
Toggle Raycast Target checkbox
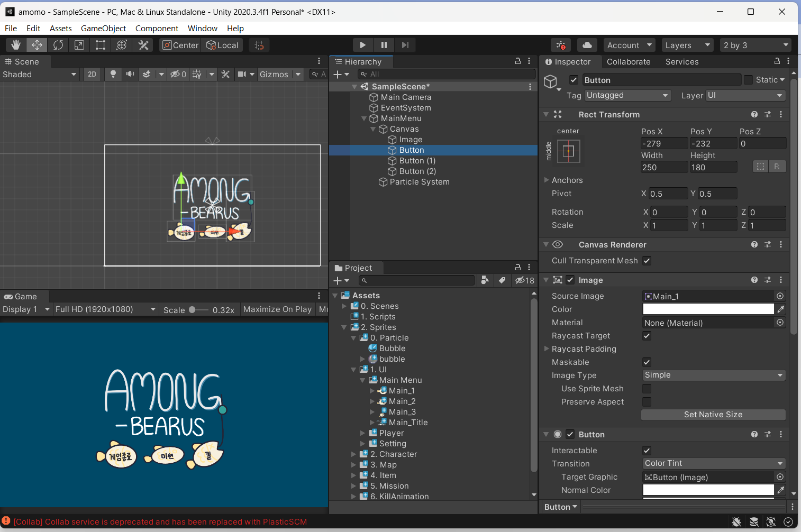point(647,336)
